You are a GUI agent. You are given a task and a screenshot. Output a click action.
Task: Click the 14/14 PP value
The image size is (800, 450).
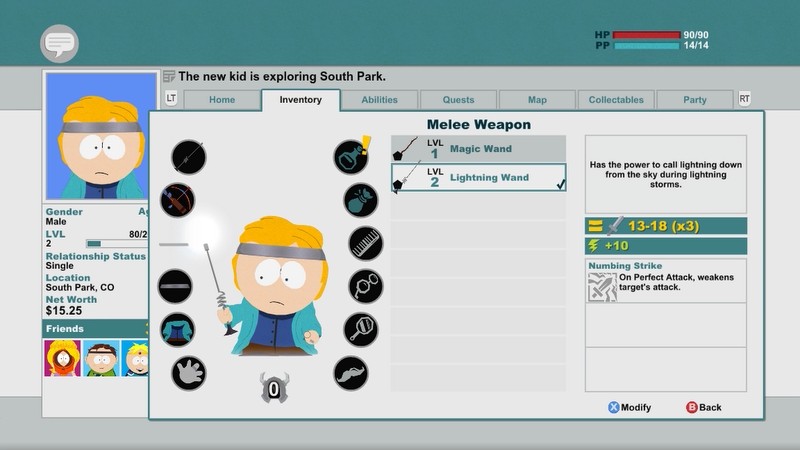pyautogui.click(x=696, y=45)
